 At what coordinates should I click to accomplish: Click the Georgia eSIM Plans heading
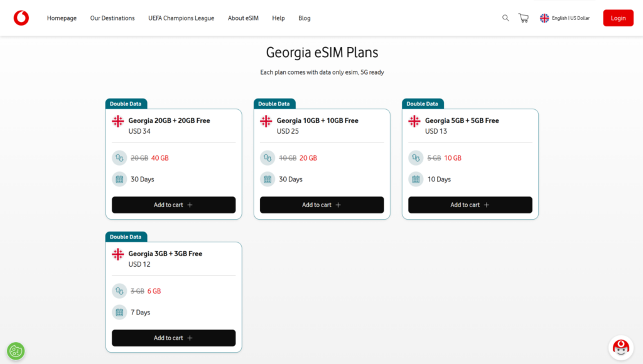pos(322,53)
